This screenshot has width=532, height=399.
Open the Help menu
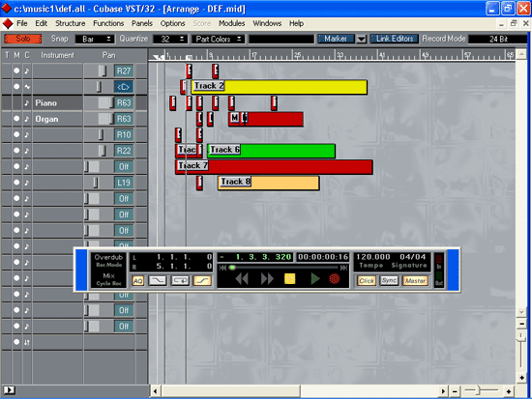coord(296,23)
